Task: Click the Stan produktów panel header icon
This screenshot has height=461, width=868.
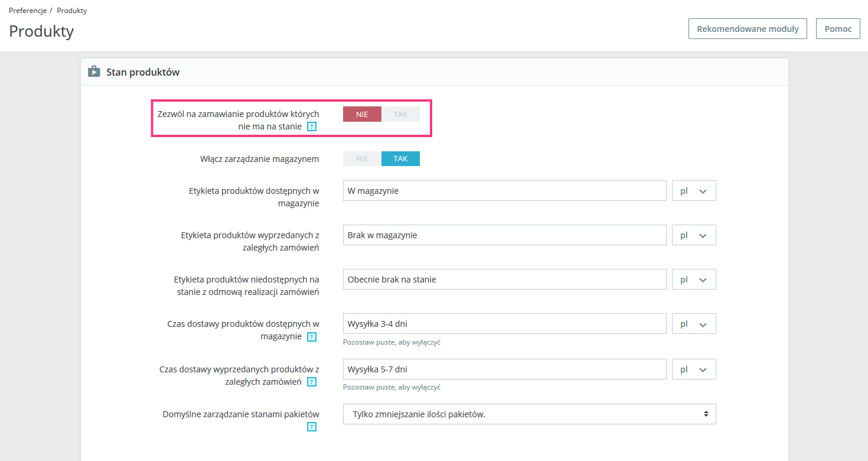Action: [x=94, y=72]
